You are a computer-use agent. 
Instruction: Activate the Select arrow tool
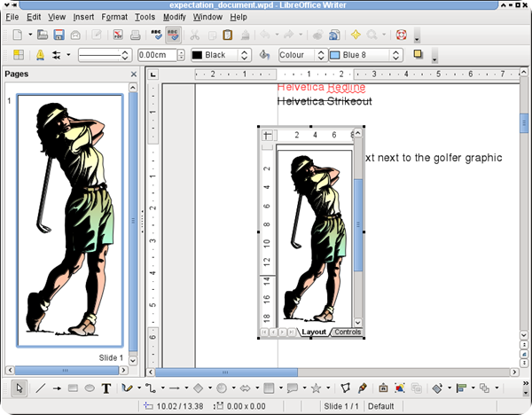point(20,388)
